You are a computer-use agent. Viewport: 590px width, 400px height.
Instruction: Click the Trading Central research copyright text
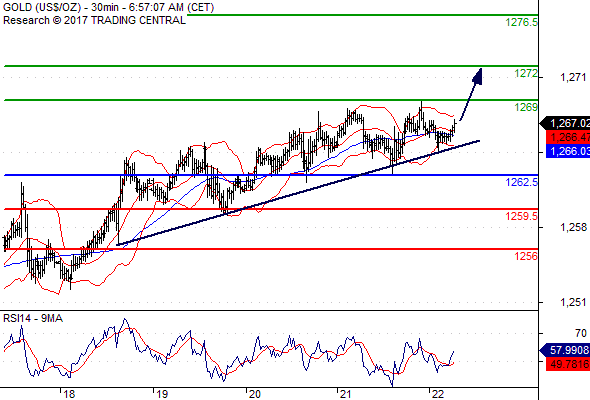[x=94, y=20]
